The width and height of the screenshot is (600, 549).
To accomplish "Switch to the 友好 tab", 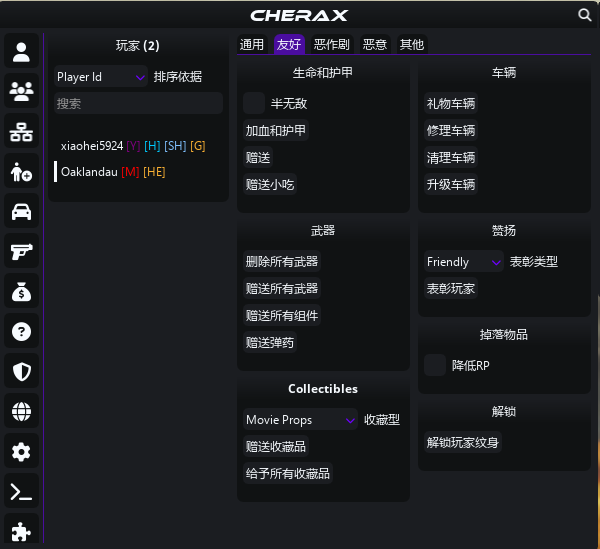I will pos(289,44).
